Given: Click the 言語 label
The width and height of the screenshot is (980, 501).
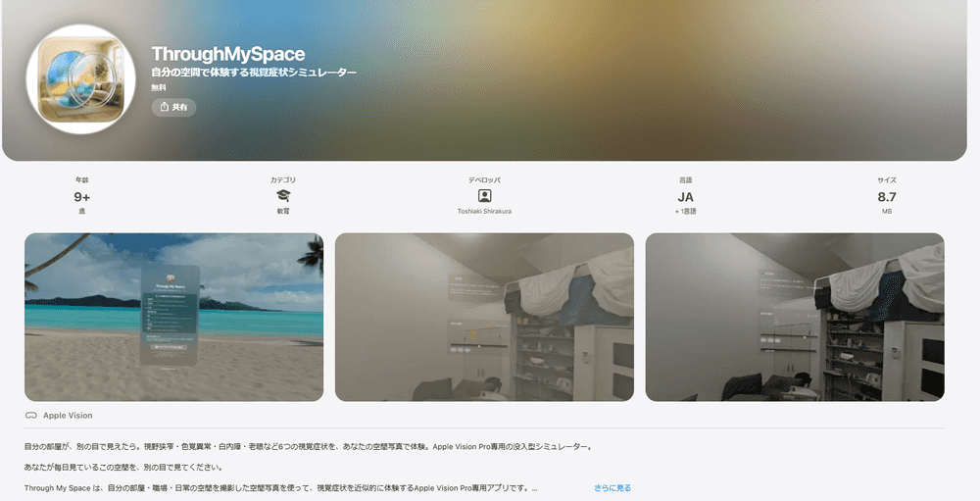Looking at the screenshot, I should click(686, 180).
